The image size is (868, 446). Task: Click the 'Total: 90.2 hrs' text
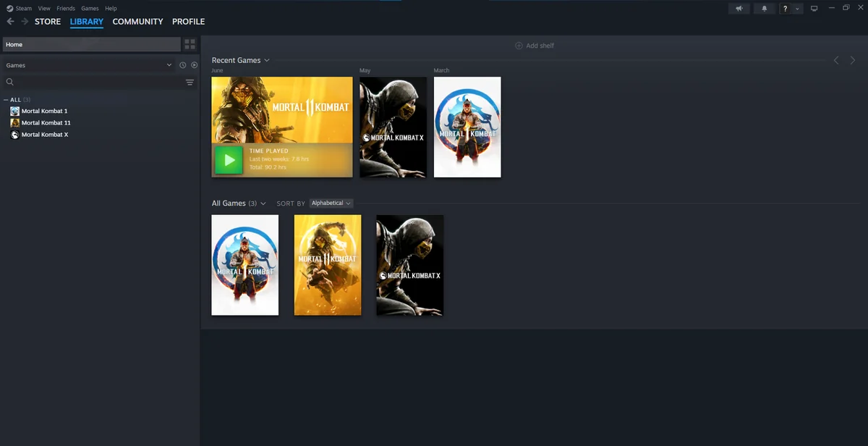click(268, 167)
